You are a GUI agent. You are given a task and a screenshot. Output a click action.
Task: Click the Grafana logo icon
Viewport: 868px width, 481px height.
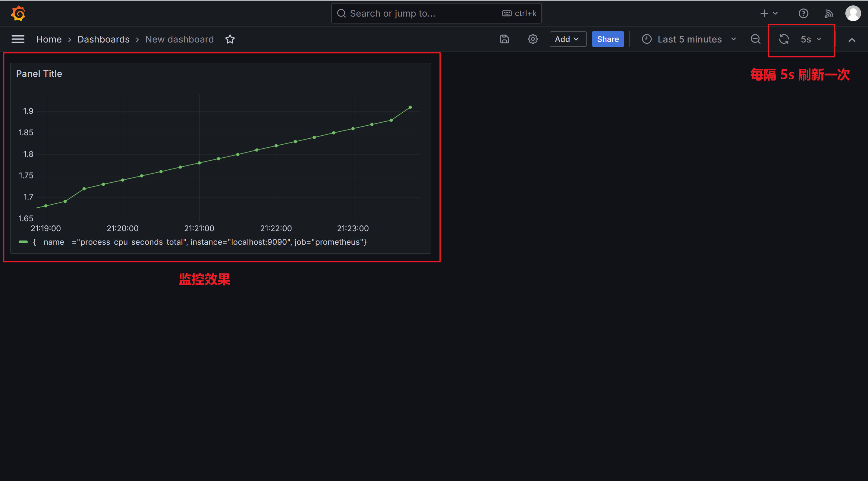[x=18, y=14]
